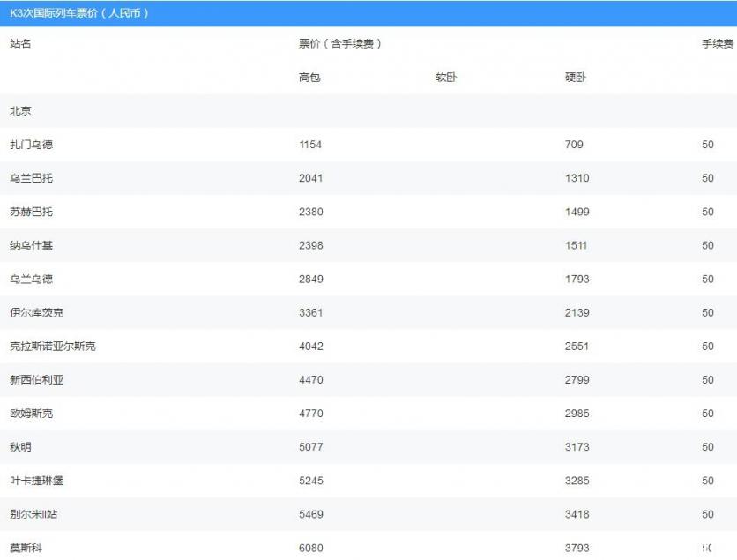Select 高包 price 5245
Viewport: 737px width, 560px height.
coord(310,481)
